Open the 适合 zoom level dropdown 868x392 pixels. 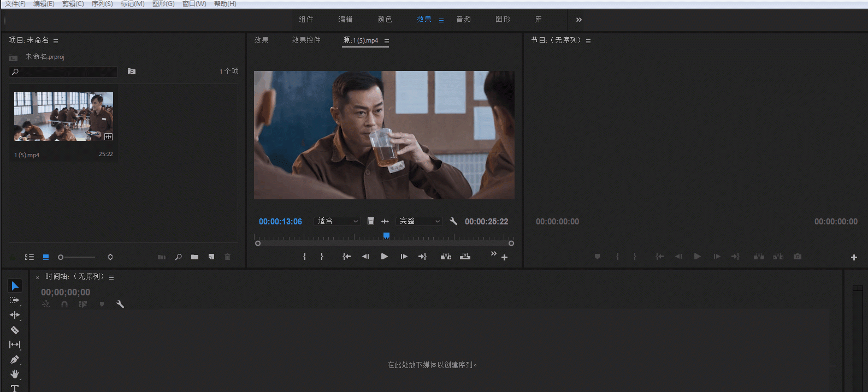click(337, 221)
